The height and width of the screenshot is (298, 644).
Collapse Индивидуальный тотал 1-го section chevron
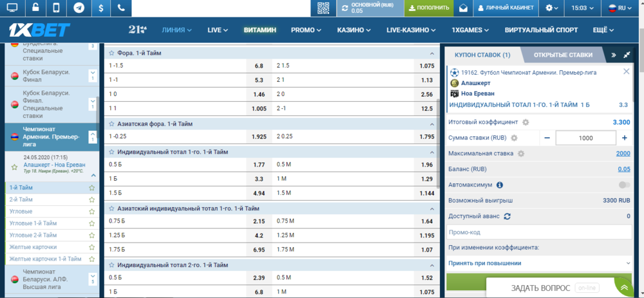(431, 152)
